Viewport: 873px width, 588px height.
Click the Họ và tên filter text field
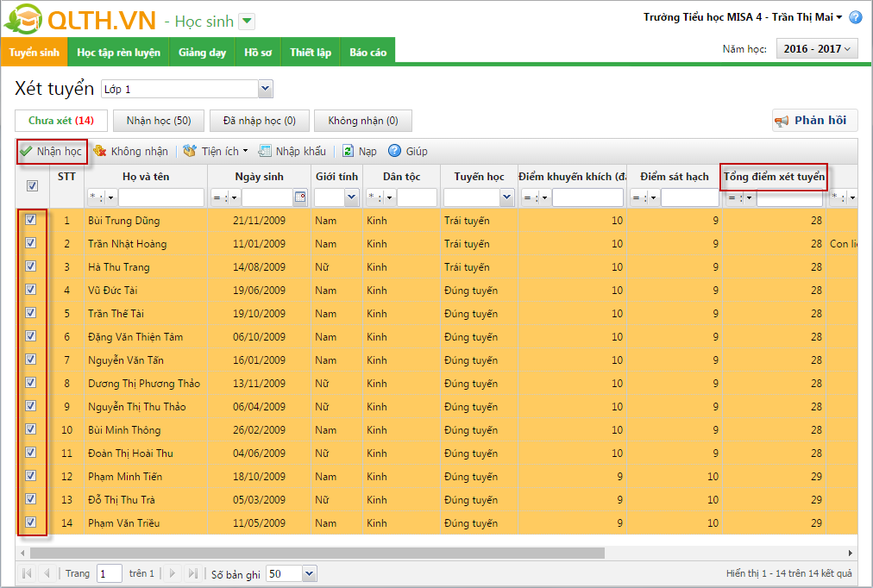point(160,197)
